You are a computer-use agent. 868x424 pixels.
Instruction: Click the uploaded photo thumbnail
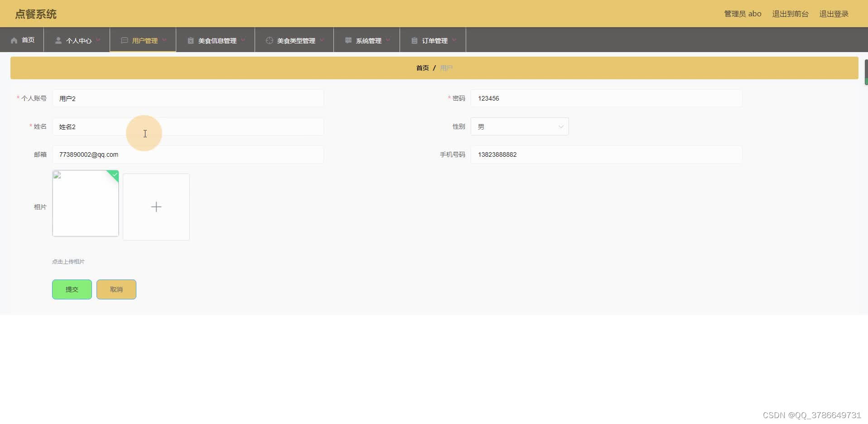point(86,203)
